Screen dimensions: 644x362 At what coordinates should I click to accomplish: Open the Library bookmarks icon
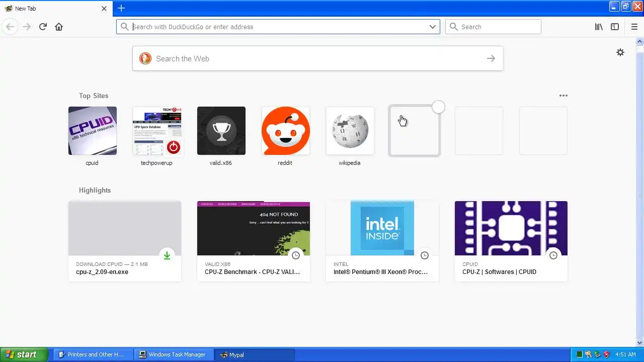pos(599,27)
